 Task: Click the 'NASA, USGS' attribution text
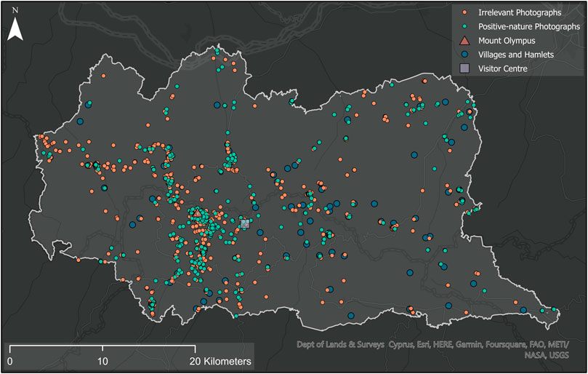point(547,355)
